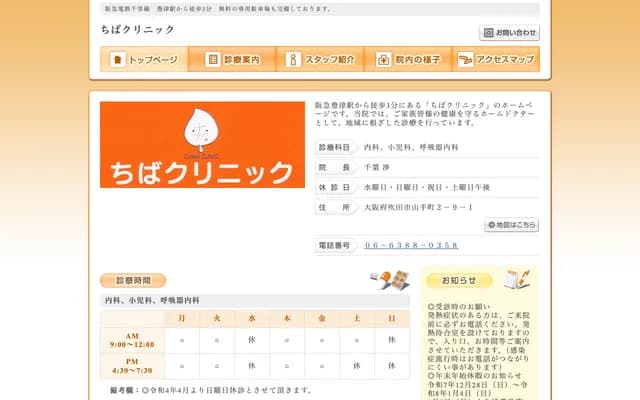
Task: Click the icon inside お問い合わせ button
Action: coord(489,33)
